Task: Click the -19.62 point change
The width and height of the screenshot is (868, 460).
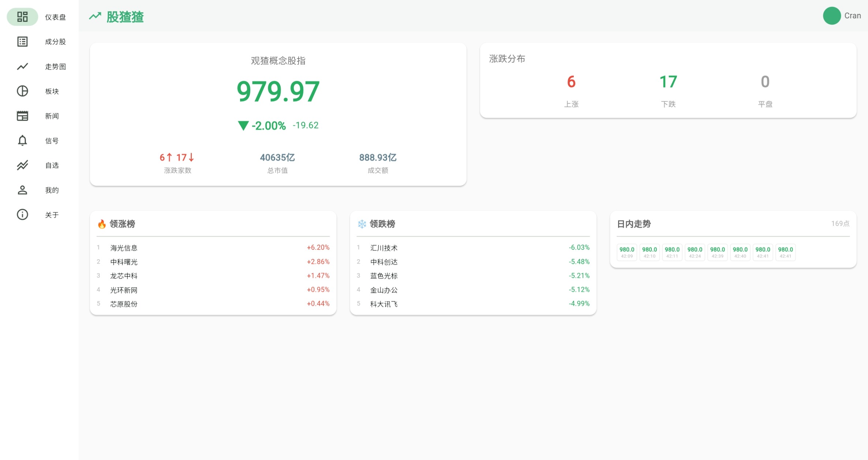Action: click(306, 125)
